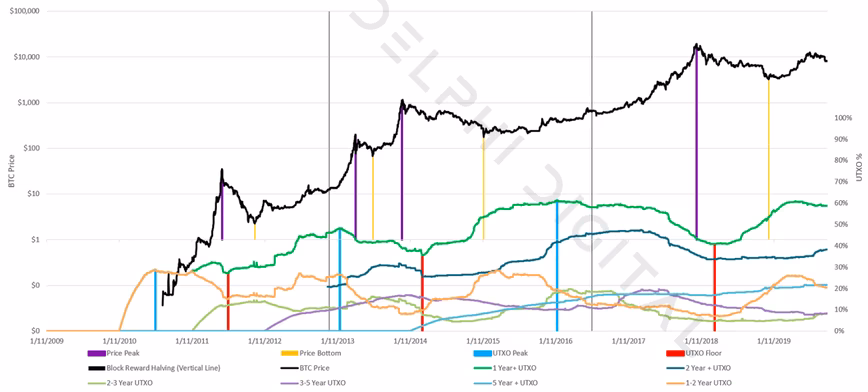
Task: Click the purple Price Peak legend swatch
Action: click(x=97, y=353)
